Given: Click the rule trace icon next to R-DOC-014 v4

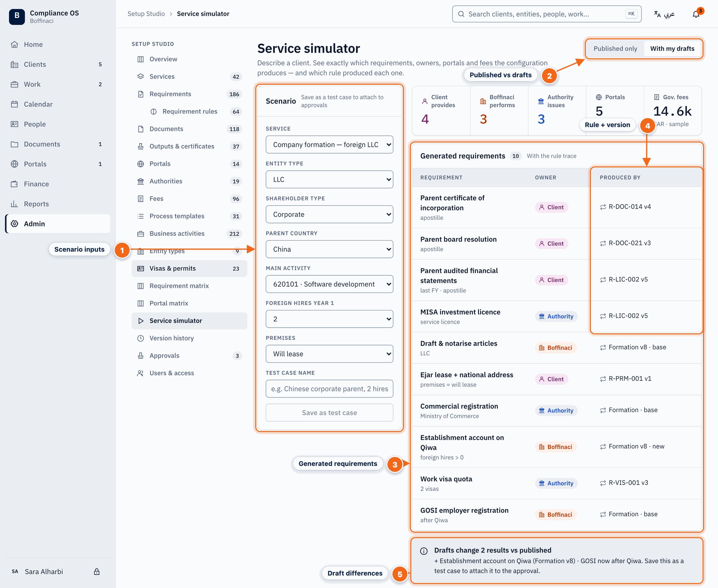Looking at the screenshot, I should click(603, 207).
